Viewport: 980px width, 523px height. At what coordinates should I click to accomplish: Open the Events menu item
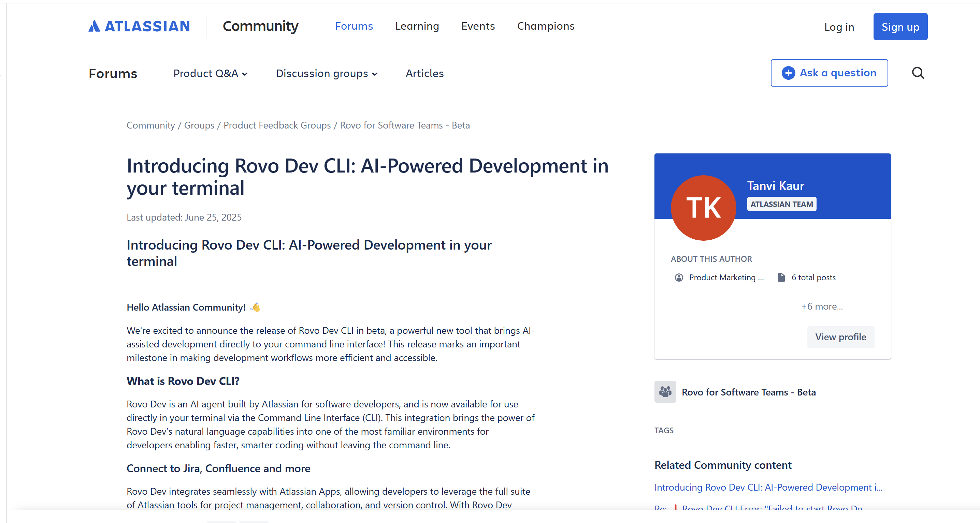(478, 26)
